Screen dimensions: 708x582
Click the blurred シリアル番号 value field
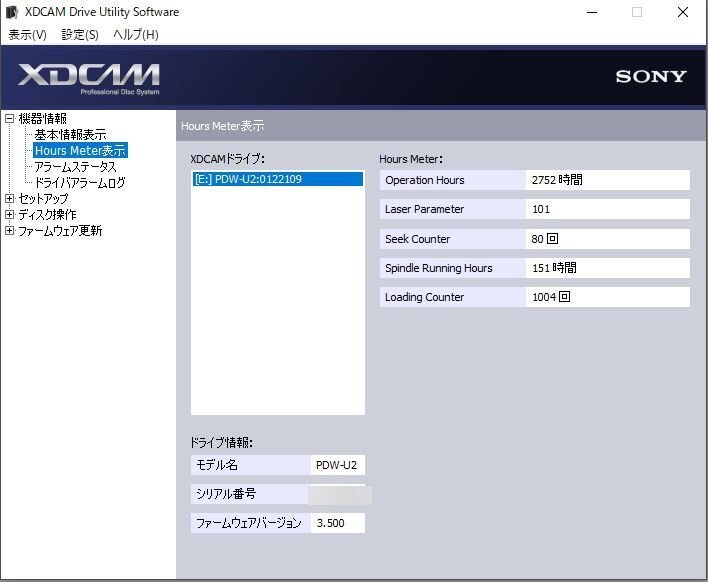(340, 494)
